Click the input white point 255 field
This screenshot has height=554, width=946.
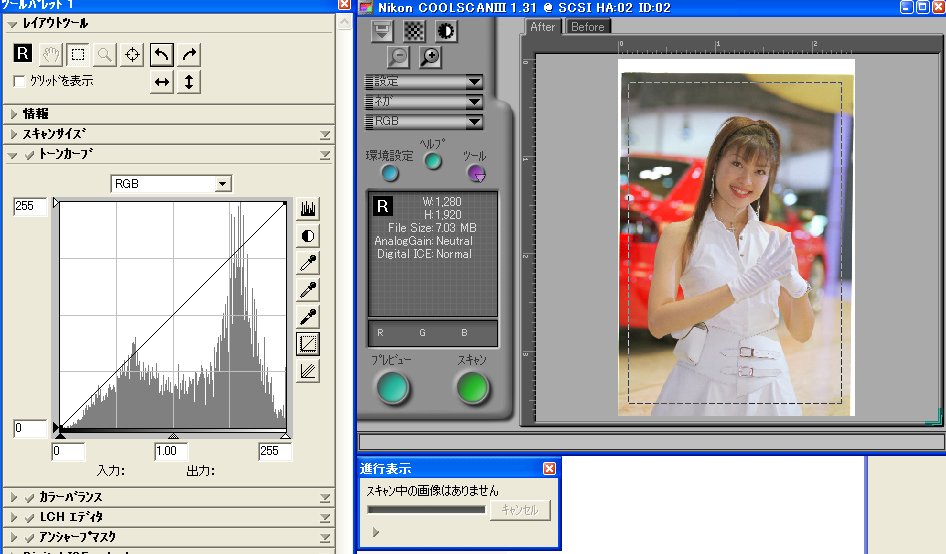(275, 451)
